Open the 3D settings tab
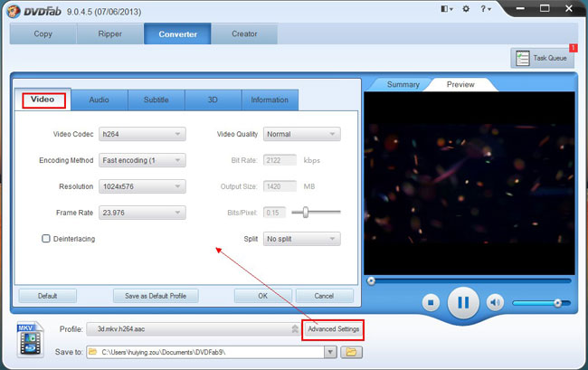588x370 pixels. pyautogui.click(x=213, y=100)
